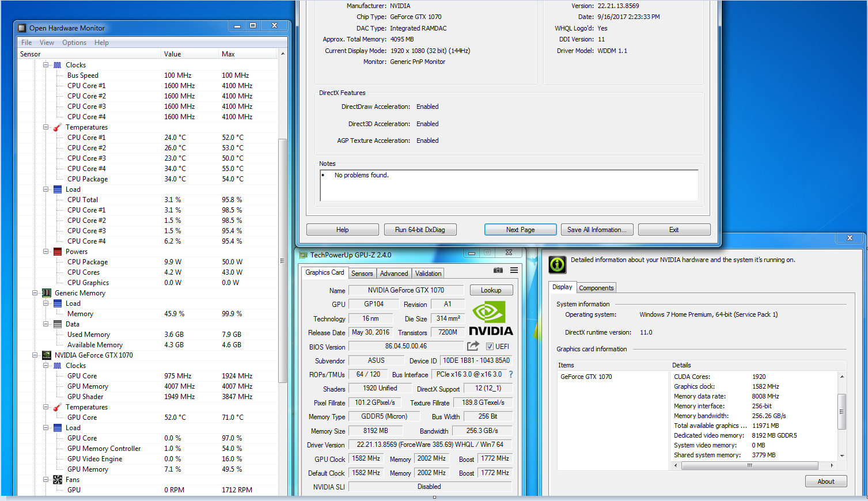Click the Open Hardware Monitor title bar icon
Viewport: 868px width, 501px height.
22,28
